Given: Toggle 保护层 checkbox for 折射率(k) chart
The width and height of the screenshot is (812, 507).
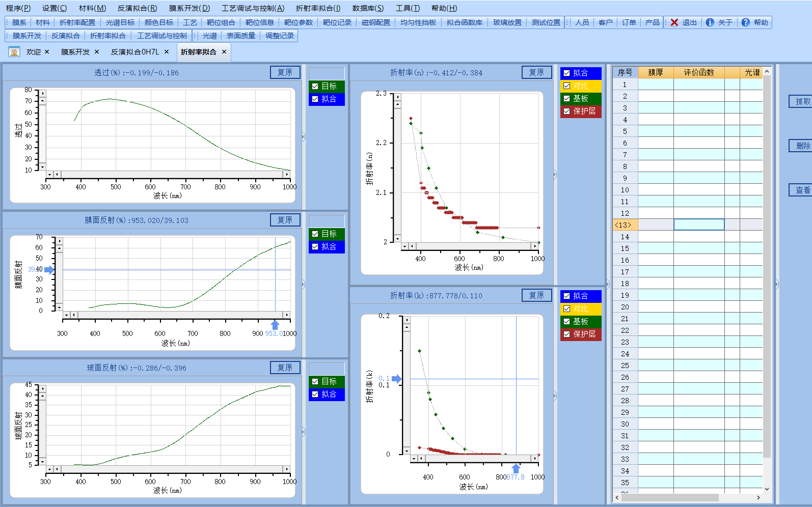Looking at the screenshot, I should [x=566, y=334].
